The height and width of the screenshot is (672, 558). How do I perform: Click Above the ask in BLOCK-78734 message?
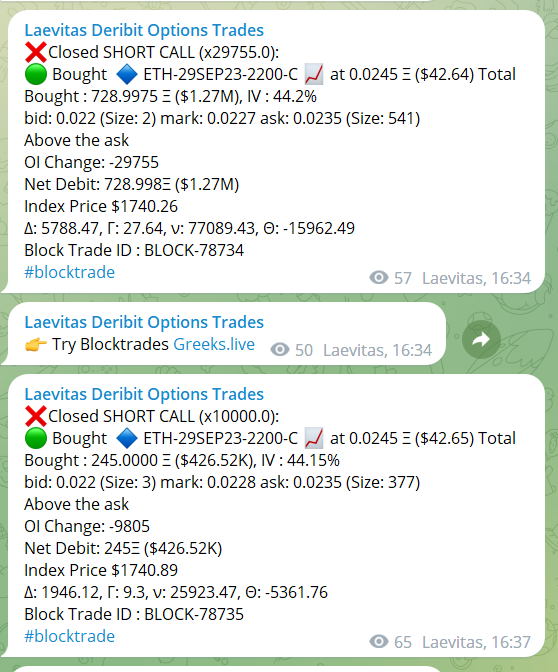[77, 140]
